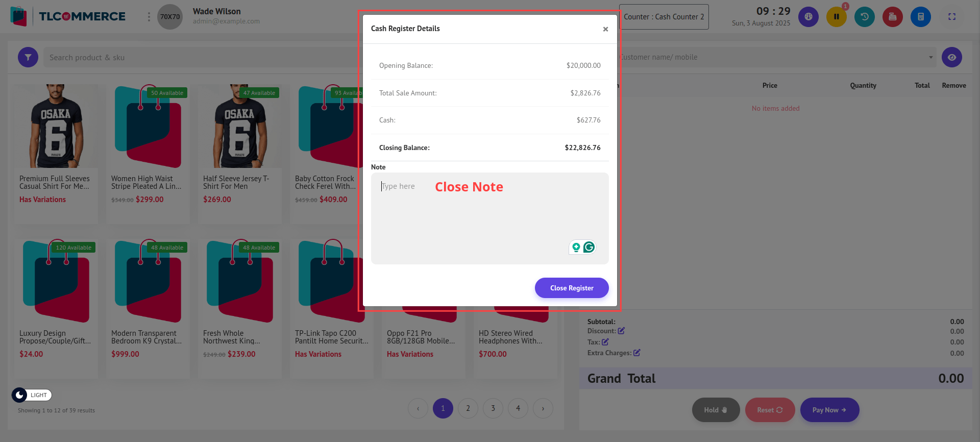Screen dimensions: 980x442
Task: Open the three-dot menu beside logo
Action: tap(149, 17)
